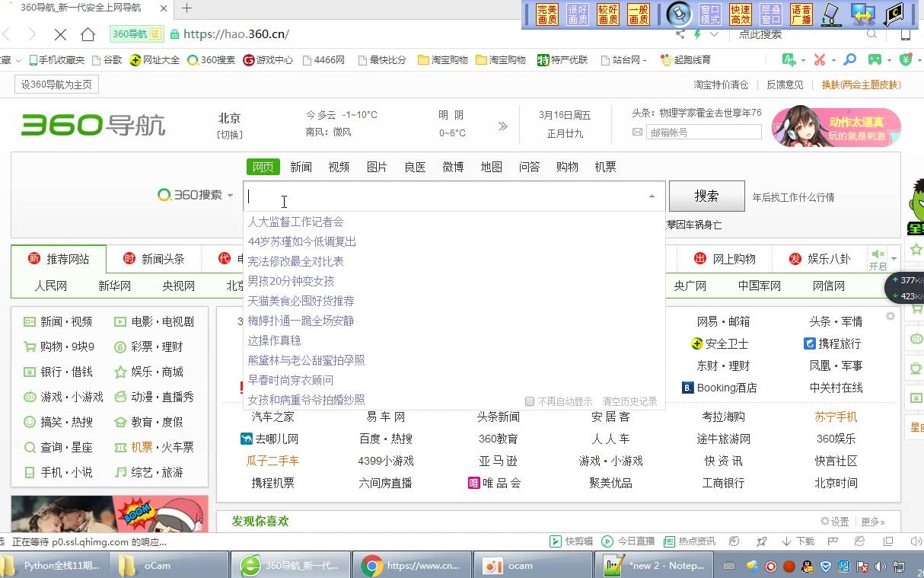Open 苏宁手机 link
This screenshot has width=924, height=578.
pyautogui.click(x=836, y=417)
